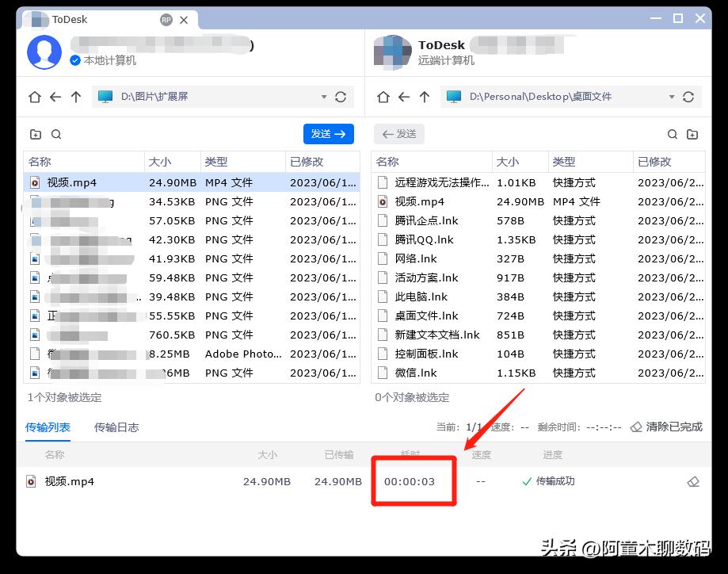Click the Home icon on remote panel
Image resolution: width=728 pixels, height=574 pixels.
(383, 96)
